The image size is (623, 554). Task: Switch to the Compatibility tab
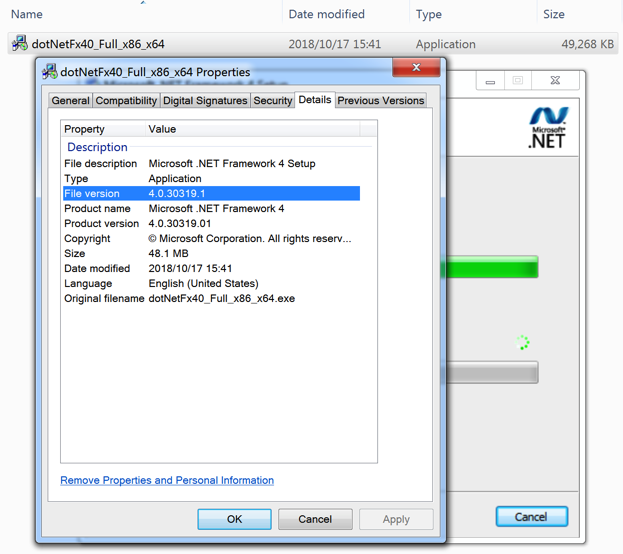126,101
